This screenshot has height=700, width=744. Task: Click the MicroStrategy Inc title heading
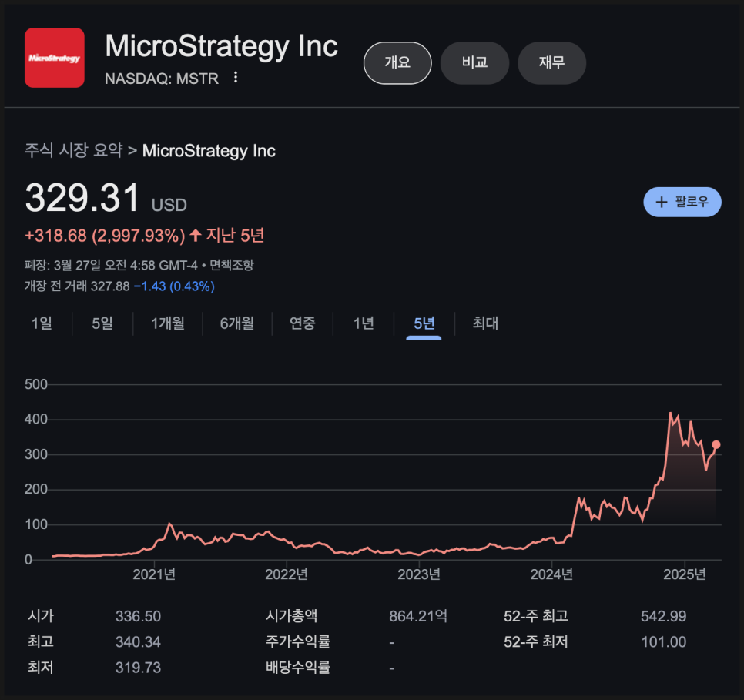click(x=221, y=46)
